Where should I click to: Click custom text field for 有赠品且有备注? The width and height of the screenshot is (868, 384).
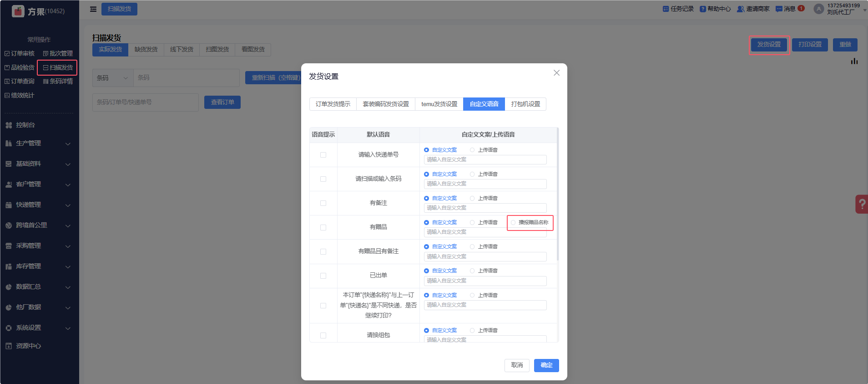tap(485, 256)
